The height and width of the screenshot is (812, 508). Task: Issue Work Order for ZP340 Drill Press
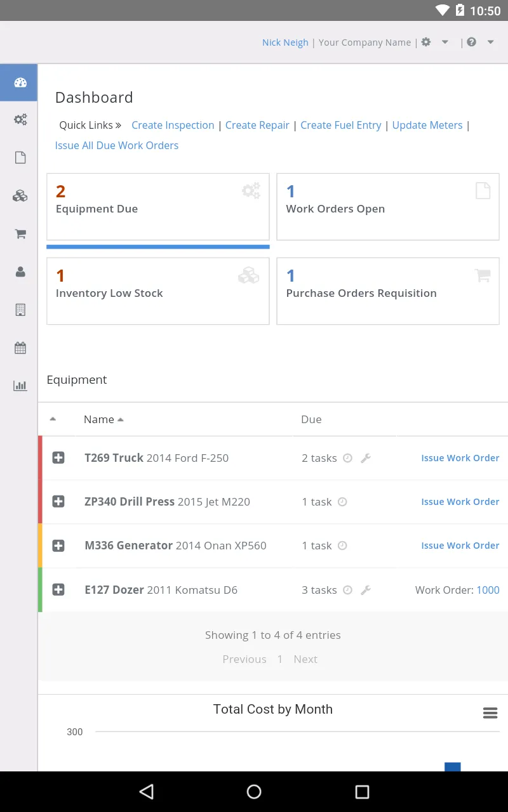coord(460,502)
